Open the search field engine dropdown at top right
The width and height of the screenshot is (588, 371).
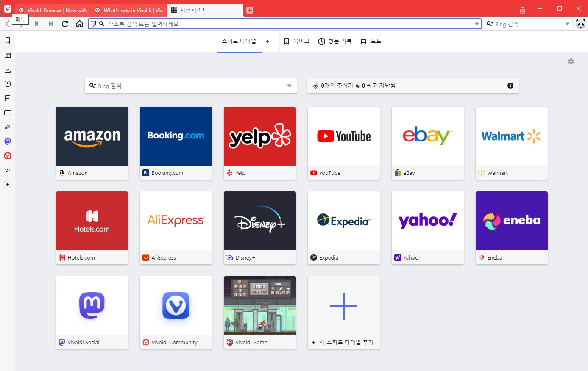coord(567,24)
